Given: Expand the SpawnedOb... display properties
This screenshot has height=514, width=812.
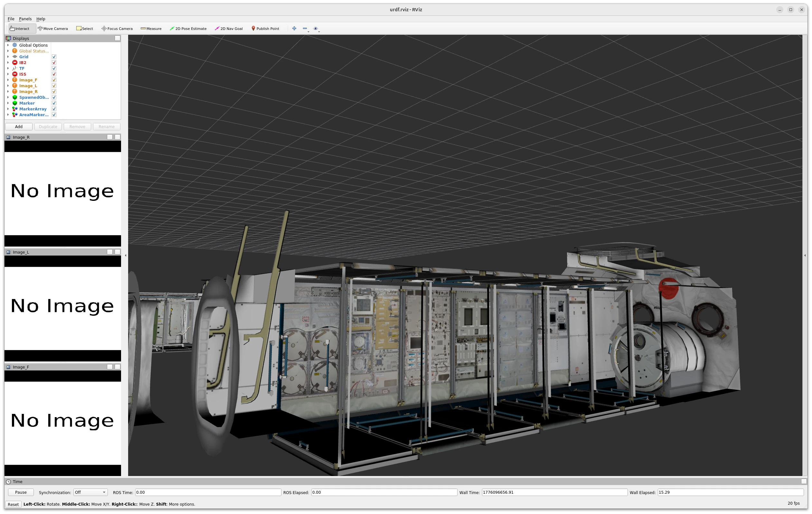Looking at the screenshot, I should [8, 98].
